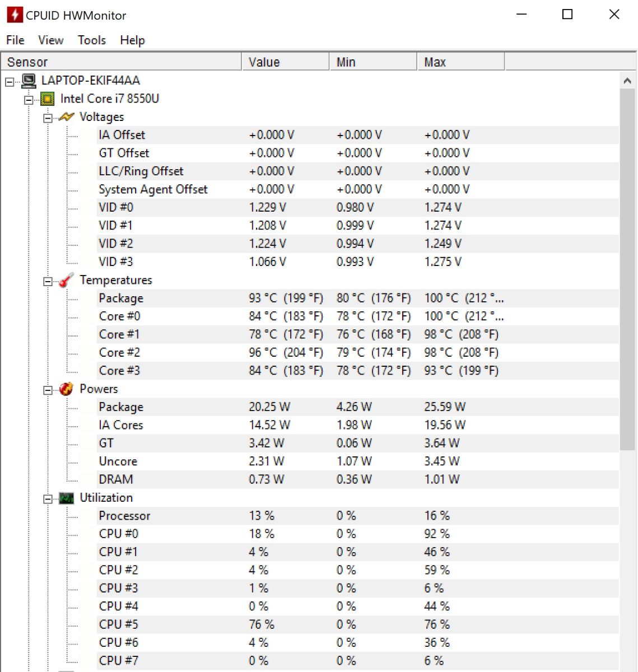Collapse the Temperatures section
638x672 pixels.
tap(48, 281)
